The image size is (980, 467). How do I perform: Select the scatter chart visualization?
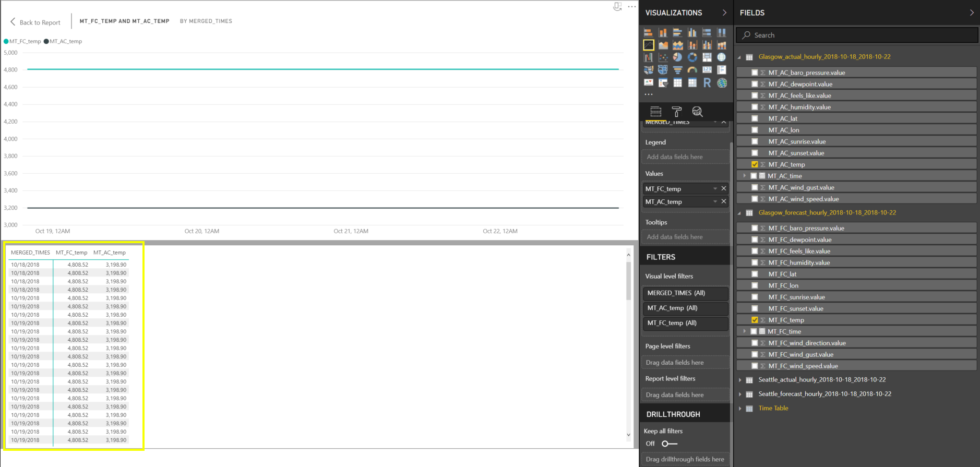663,57
